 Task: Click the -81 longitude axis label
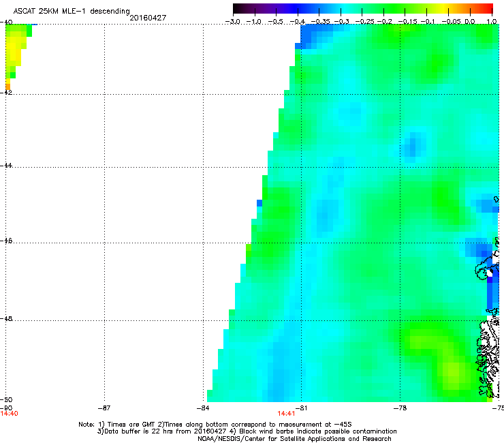pyautogui.click(x=301, y=408)
